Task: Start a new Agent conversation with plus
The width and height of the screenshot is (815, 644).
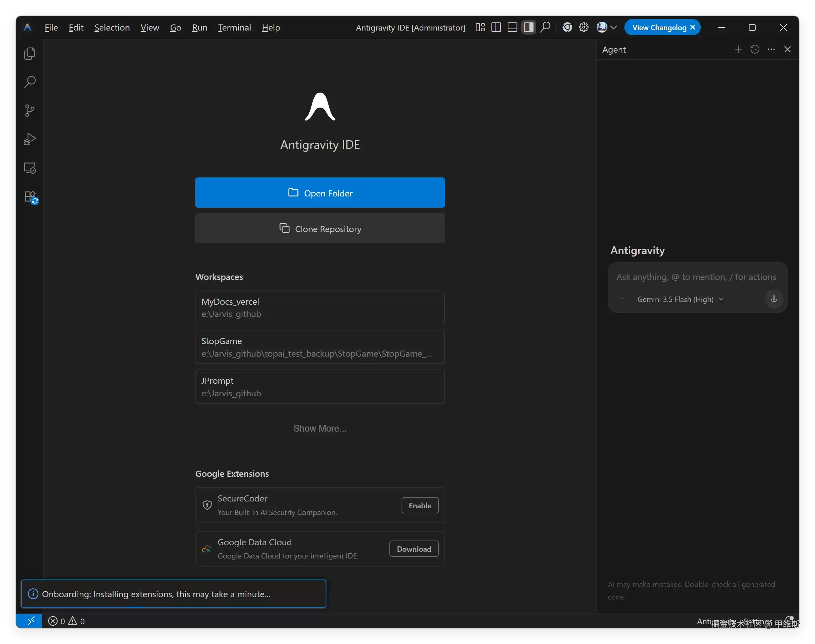Action: click(738, 50)
